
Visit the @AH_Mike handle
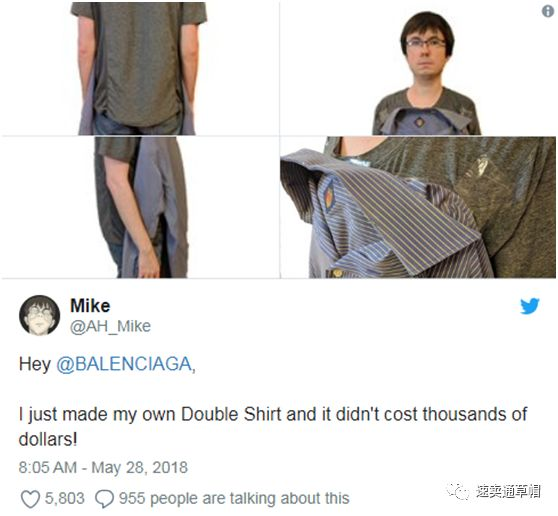(110, 326)
